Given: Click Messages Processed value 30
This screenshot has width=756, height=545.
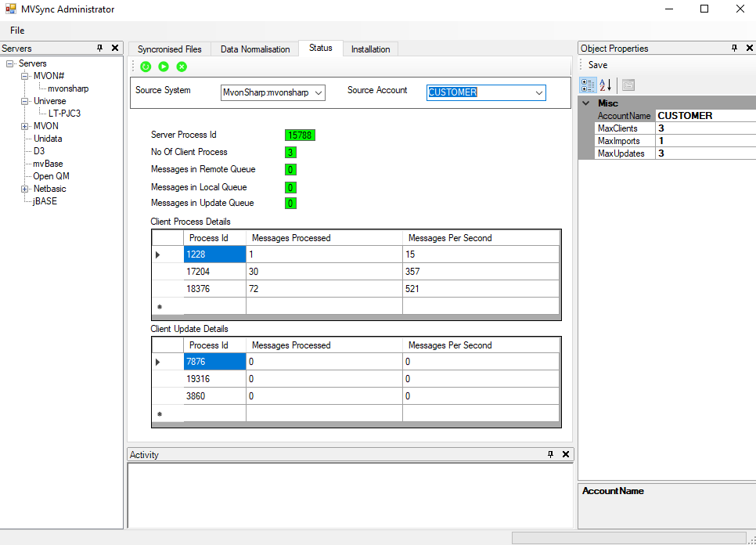Looking at the screenshot, I should [x=324, y=272].
